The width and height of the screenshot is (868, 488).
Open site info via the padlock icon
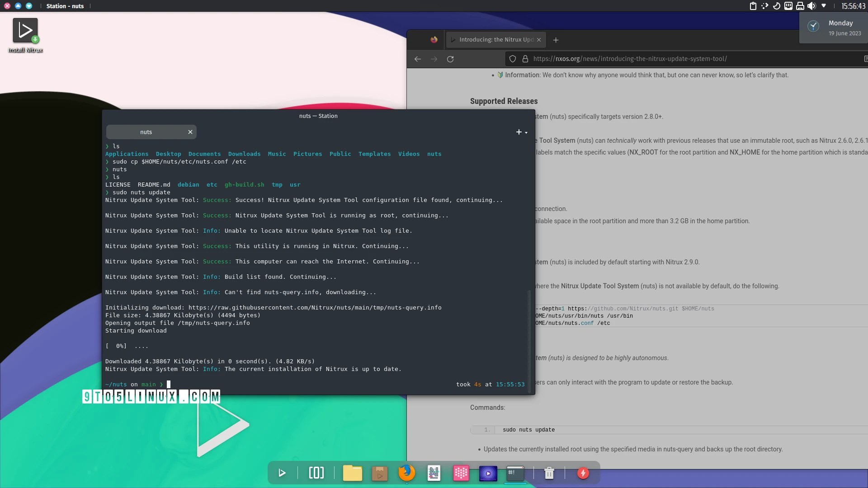click(x=525, y=59)
